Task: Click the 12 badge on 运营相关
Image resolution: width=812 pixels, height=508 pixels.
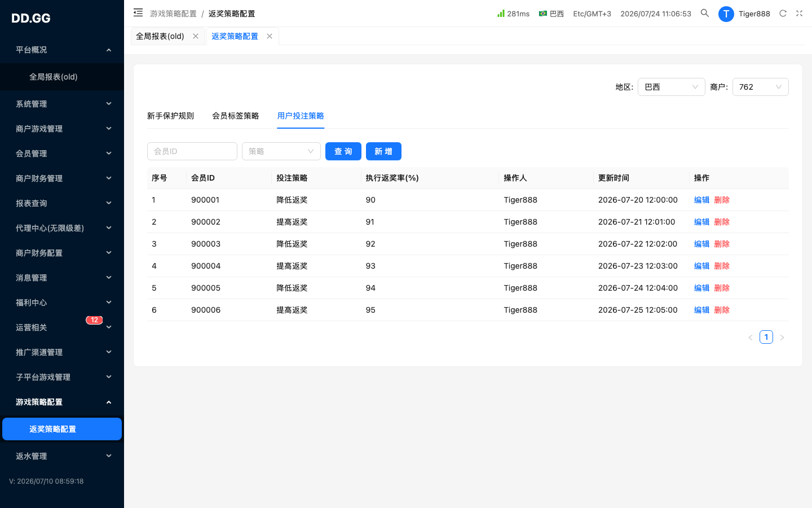Action: tap(94, 320)
